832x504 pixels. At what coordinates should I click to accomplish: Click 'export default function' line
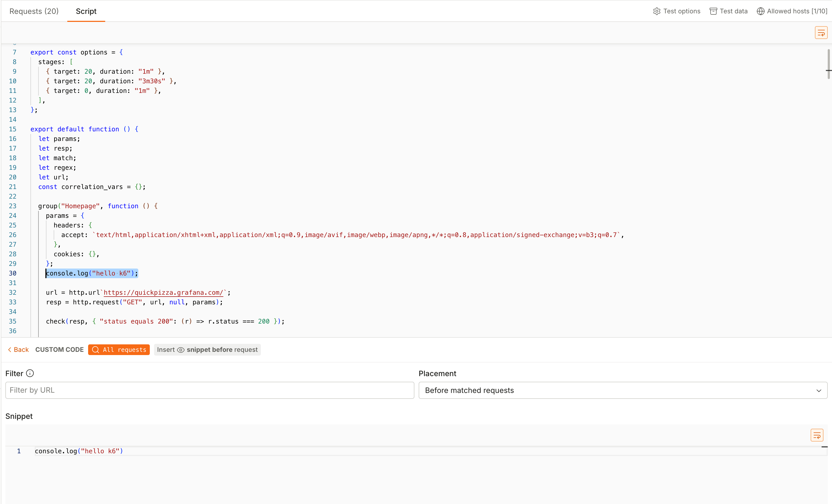[84, 129]
